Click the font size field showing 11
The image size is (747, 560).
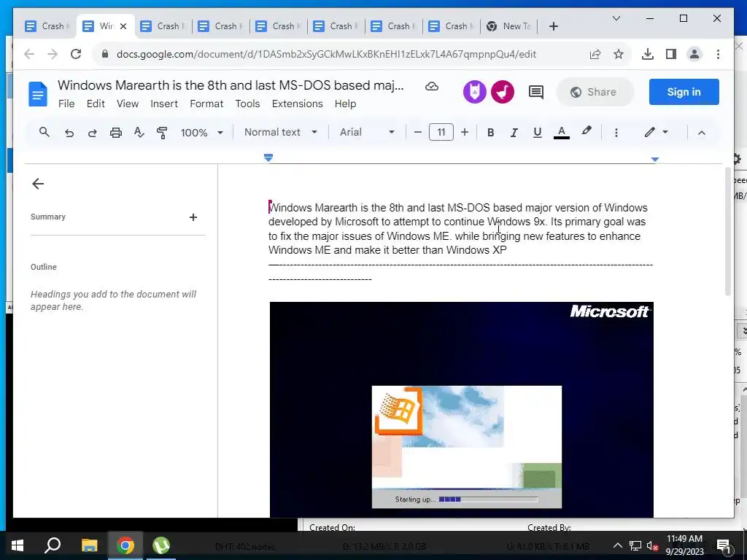click(441, 132)
